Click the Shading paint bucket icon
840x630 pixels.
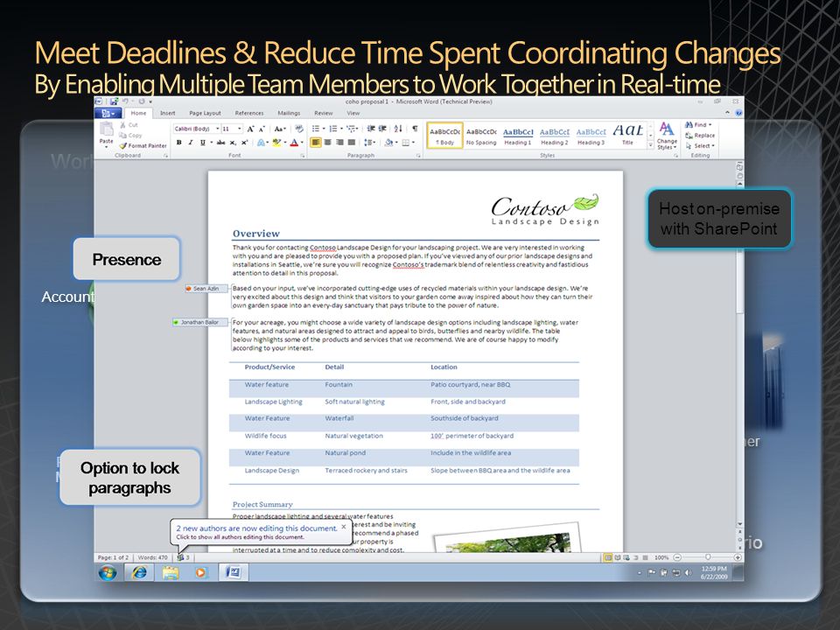pos(388,143)
